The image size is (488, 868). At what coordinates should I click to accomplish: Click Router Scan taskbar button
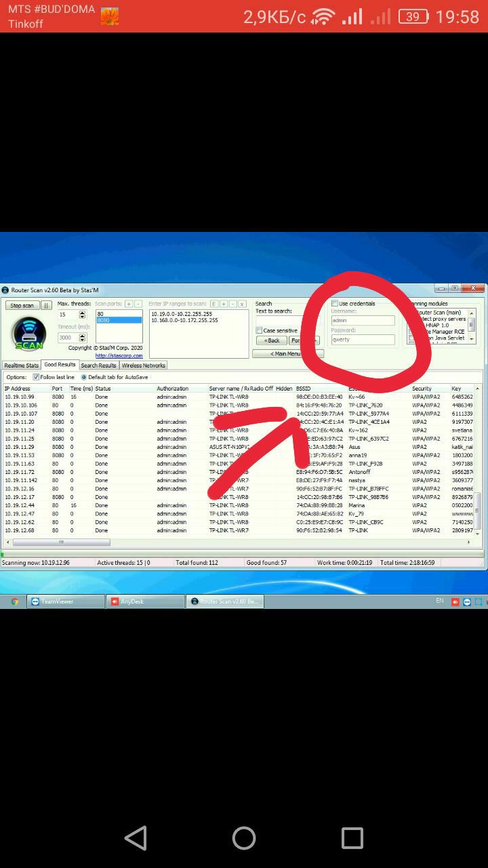(x=225, y=601)
